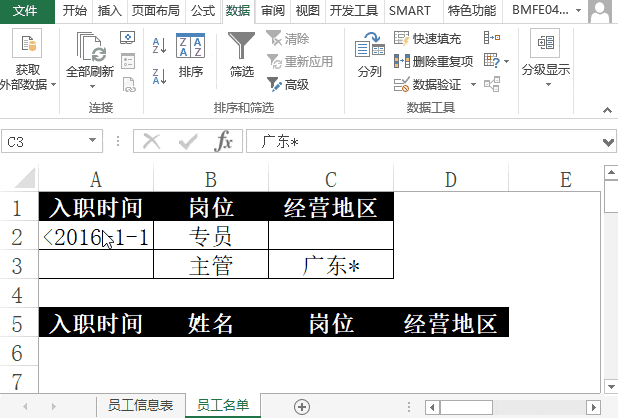Open the 公式 ribbon tab
The height and width of the screenshot is (418, 618).
(203, 11)
